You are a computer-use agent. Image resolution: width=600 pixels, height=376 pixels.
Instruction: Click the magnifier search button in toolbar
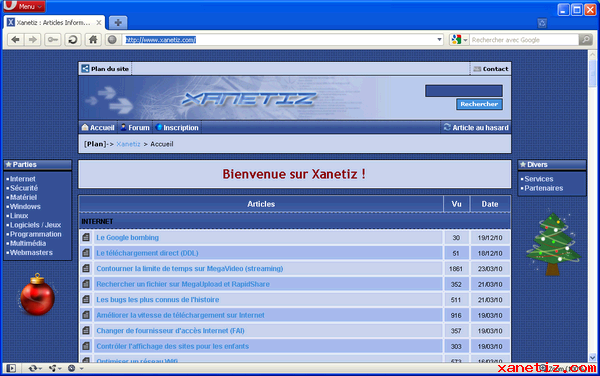pyautogui.click(x=585, y=40)
